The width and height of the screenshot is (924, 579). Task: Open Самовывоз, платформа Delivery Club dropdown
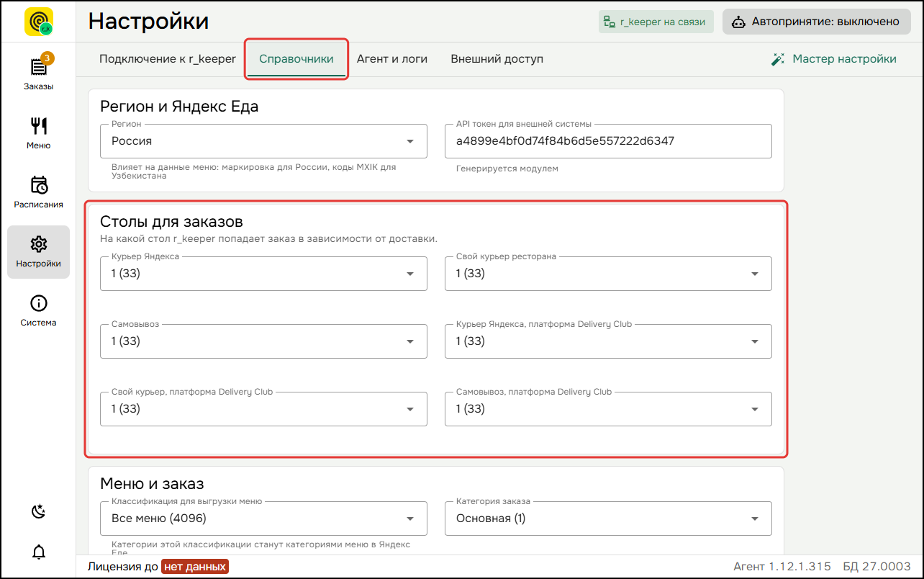[x=608, y=409]
